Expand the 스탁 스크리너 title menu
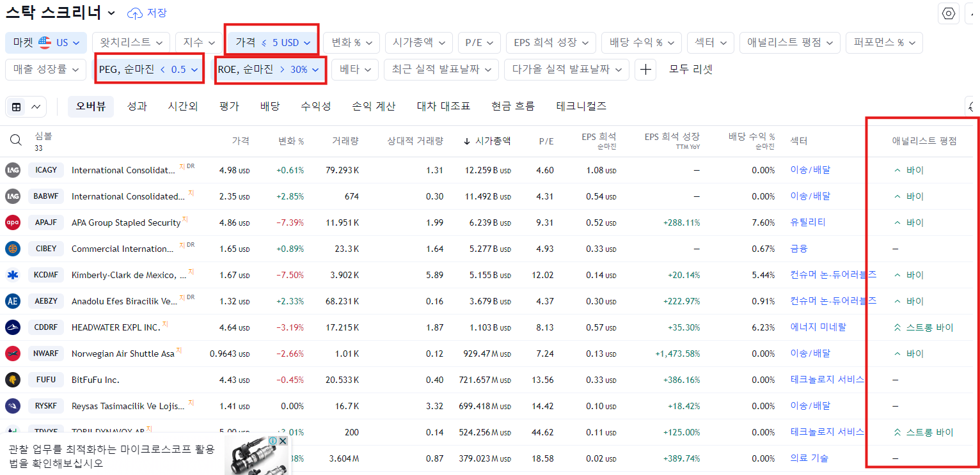Image resolution: width=980 pixels, height=475 pixels. [x=61, y=13]
